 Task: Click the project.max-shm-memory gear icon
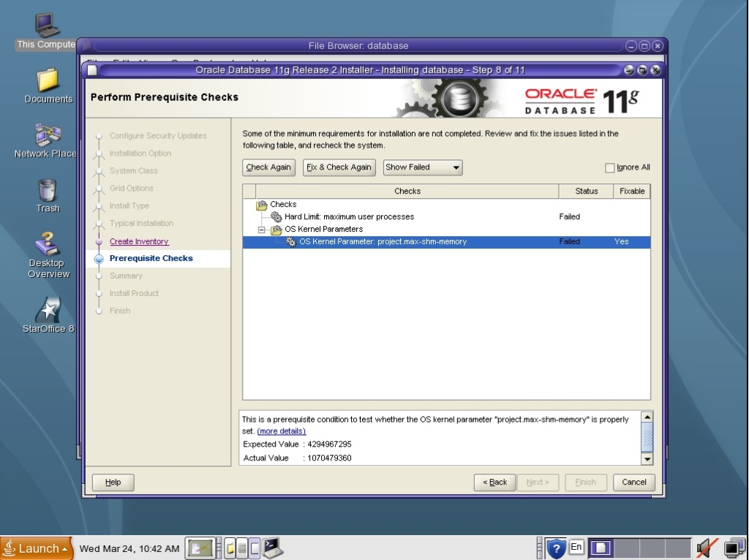[290, 242]
